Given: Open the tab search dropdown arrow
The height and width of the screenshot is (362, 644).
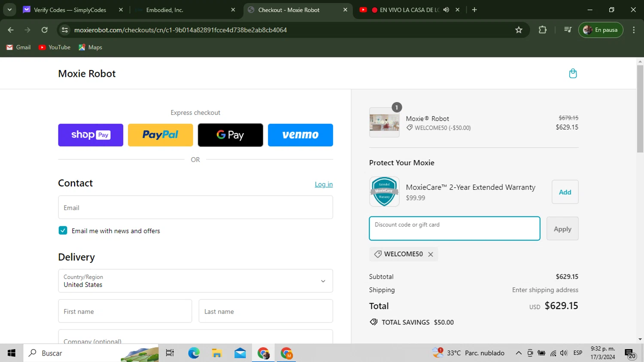Looking at the screenshot, I should tap(9, 9).
